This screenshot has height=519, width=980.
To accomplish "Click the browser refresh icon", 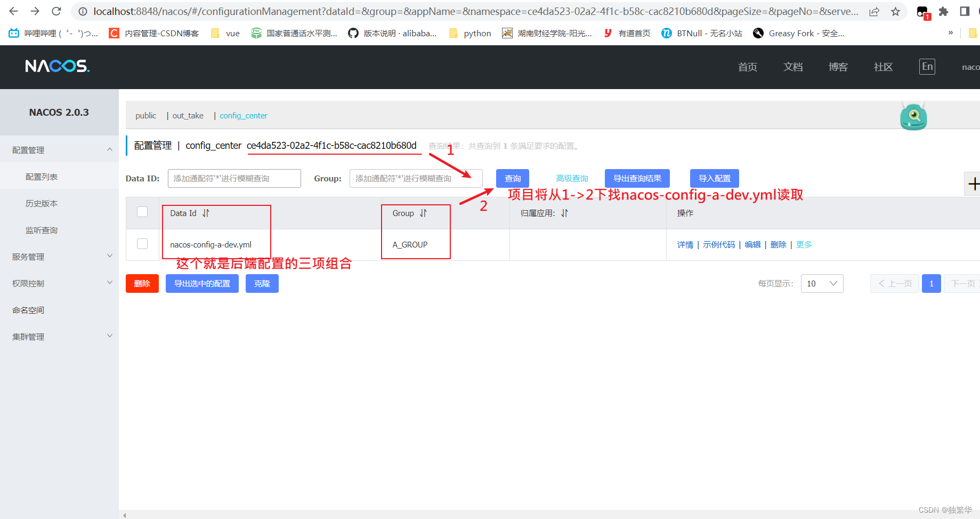I will tap(56, 11).
